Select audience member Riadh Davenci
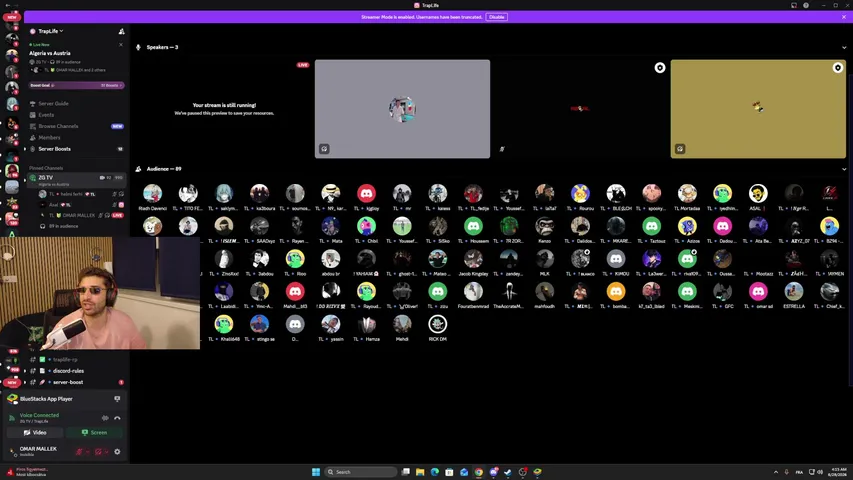Image resolution: width=853 pixels, height=480 pixels. point(152,197)
